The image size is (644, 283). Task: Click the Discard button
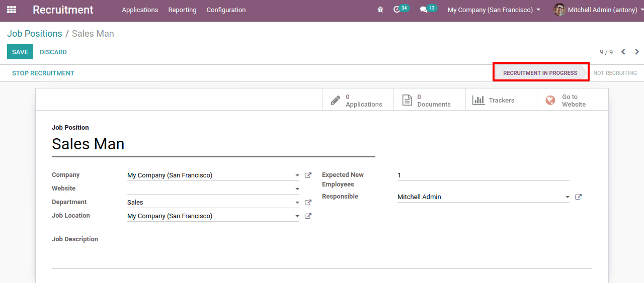53,52
